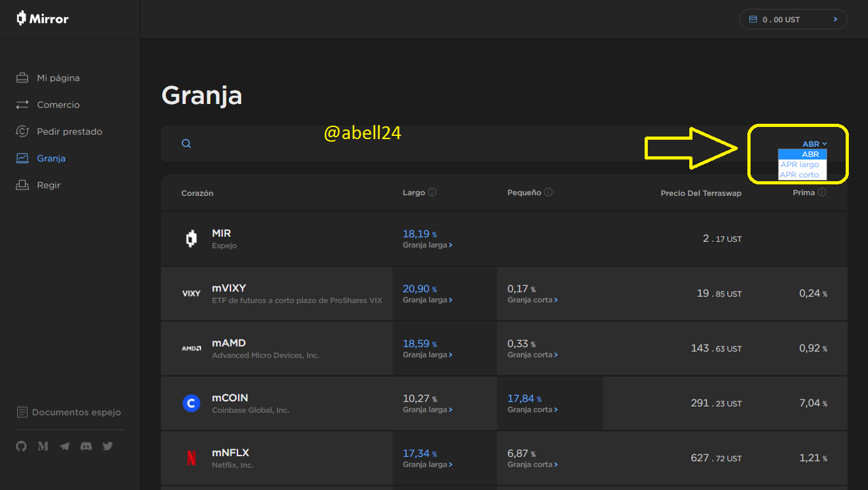The height and width of the screenshot is (490, 868).
Task: Click the mVIXY token icon
Action: coord(191,293)
